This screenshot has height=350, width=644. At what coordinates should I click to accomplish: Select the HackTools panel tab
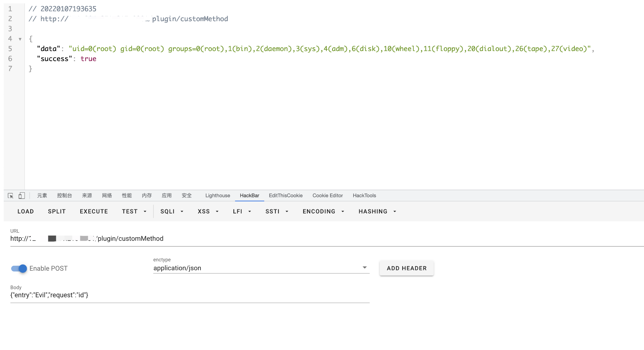364,196
